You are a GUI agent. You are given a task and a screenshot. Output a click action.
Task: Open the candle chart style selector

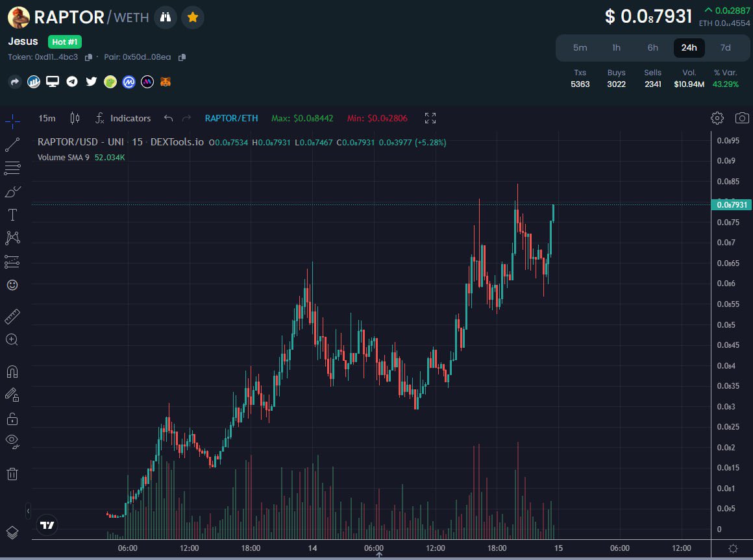coord(75,118)
